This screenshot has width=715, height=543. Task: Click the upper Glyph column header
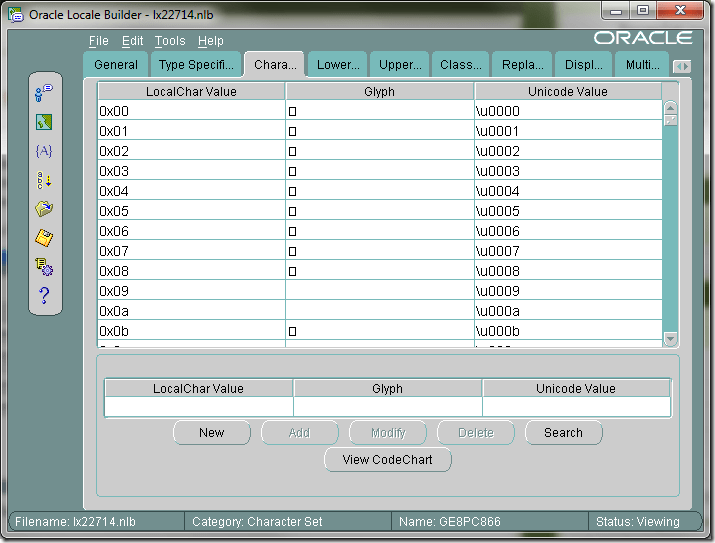[x=379, y=92]
